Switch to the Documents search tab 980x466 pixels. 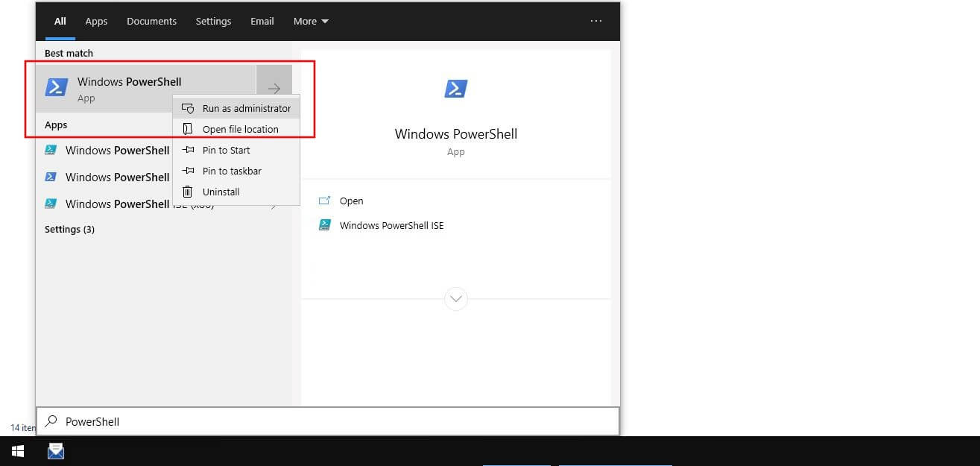151,21
